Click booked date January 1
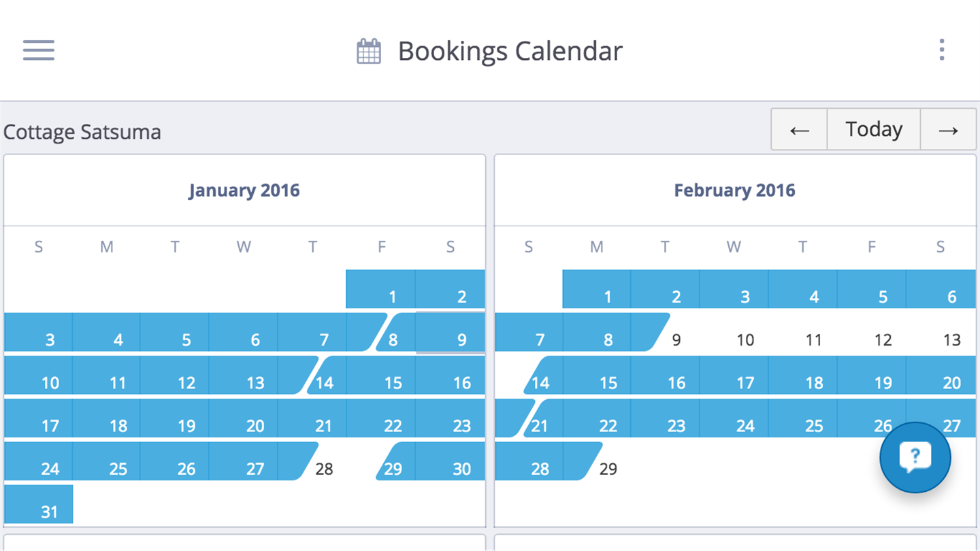This screenshot has width=980, height=551. pyautogui.click(x=381, y=290)
